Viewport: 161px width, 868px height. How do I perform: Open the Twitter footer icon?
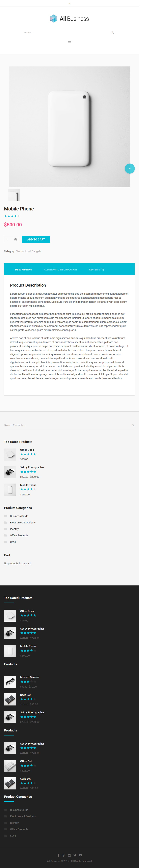coord(75,855)
